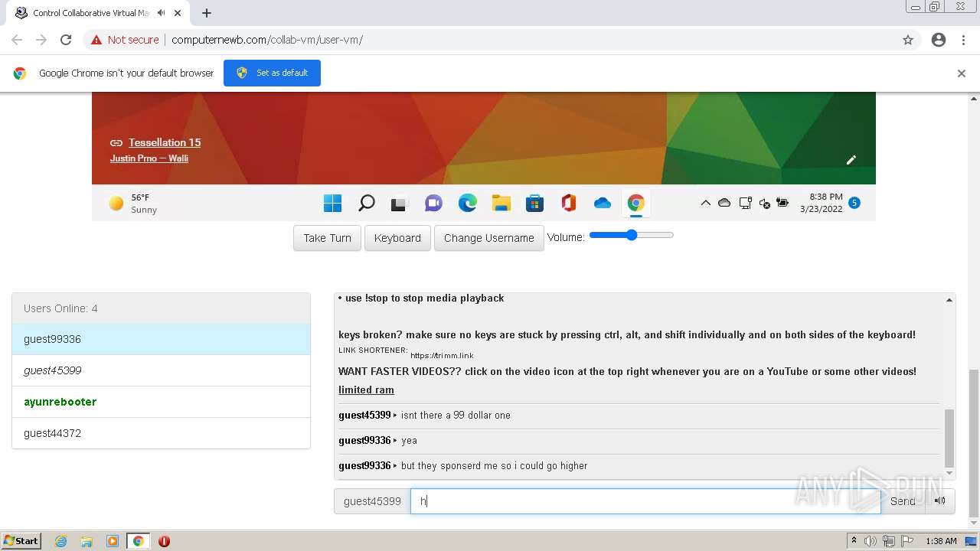This screenshot has width=980, height=551.
Task: Select user ayunrebooter in the users list
Action: coord(161,402)
